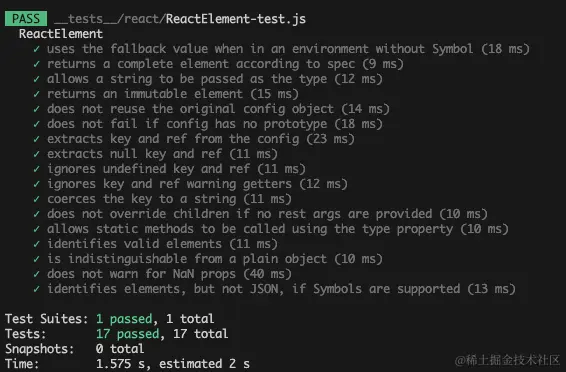Click checkmark next to 'extracts null key and ref'
The image size is (566, 372).
(36, 154)
